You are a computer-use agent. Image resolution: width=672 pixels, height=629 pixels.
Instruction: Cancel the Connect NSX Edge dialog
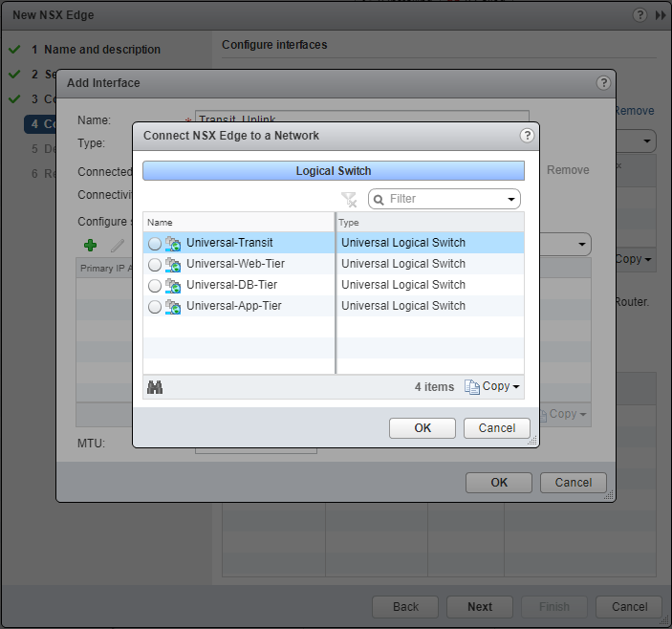496,427
